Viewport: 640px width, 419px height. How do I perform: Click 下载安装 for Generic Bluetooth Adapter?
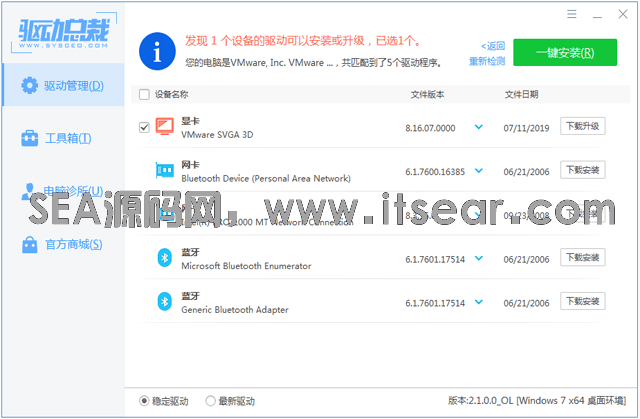tap(582, 301)
